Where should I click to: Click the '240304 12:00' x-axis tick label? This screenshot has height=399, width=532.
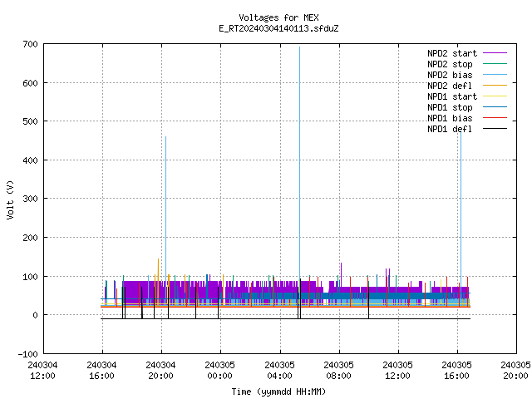[x=42, y=371]
